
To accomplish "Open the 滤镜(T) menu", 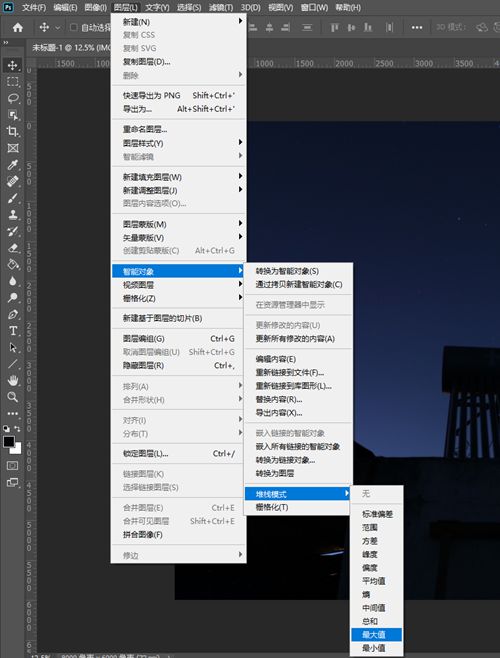I will [221, 8].
